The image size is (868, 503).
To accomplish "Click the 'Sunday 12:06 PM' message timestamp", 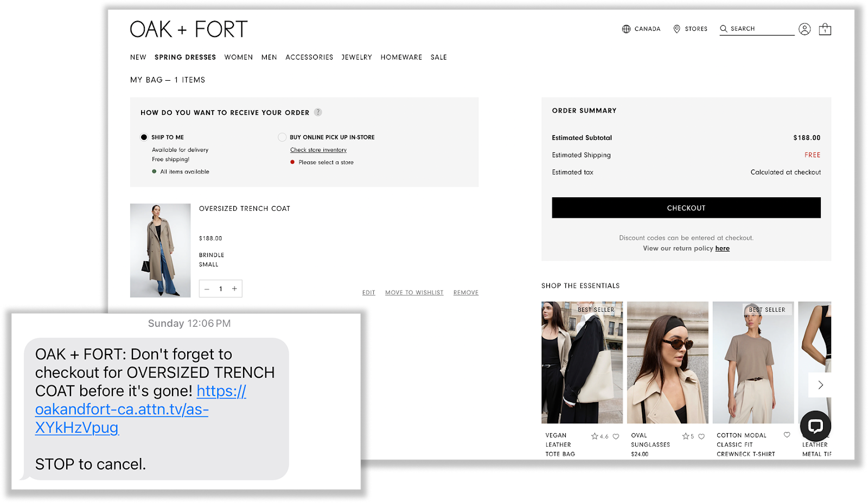I will (189, 324).
